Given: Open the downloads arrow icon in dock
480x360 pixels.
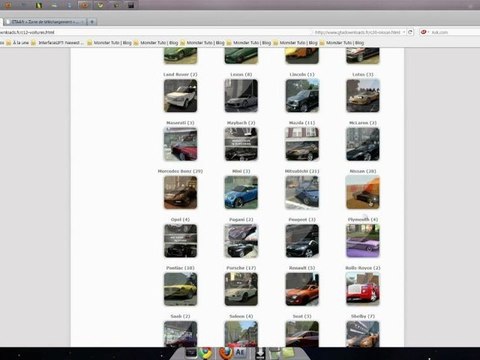Looking at the screenshot, I should (260, 353).
